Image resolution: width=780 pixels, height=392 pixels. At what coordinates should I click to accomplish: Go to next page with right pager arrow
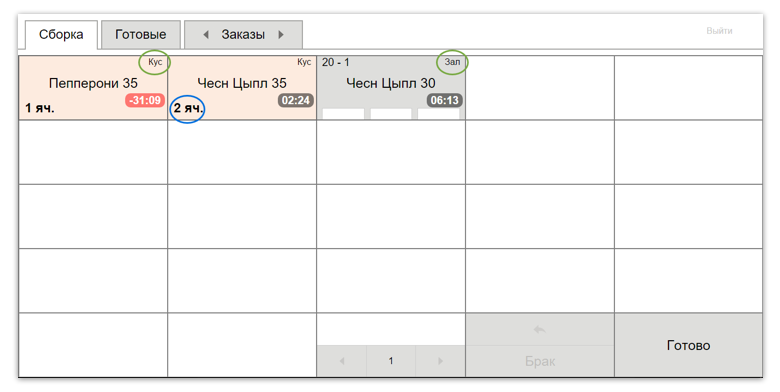(440, 361)
